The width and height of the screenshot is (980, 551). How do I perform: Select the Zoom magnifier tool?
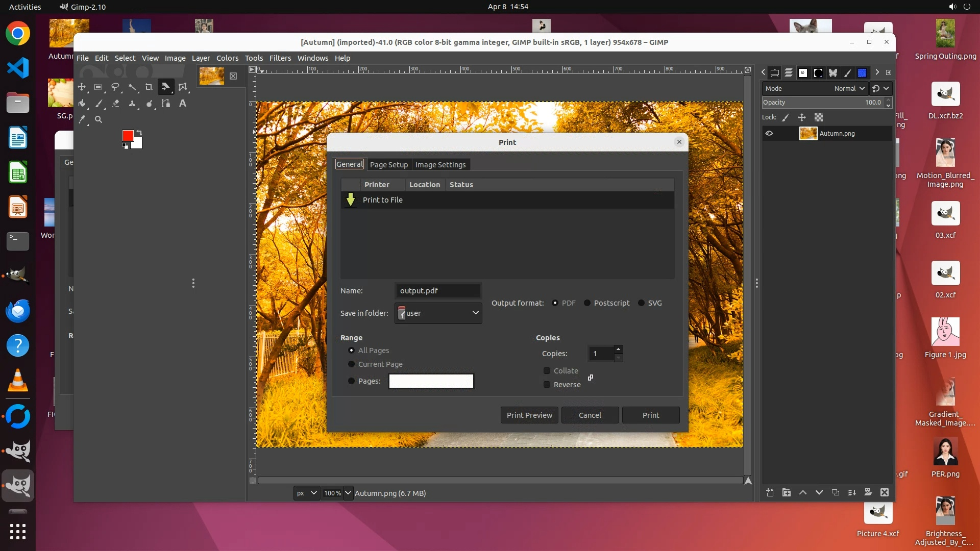[99, 120]
